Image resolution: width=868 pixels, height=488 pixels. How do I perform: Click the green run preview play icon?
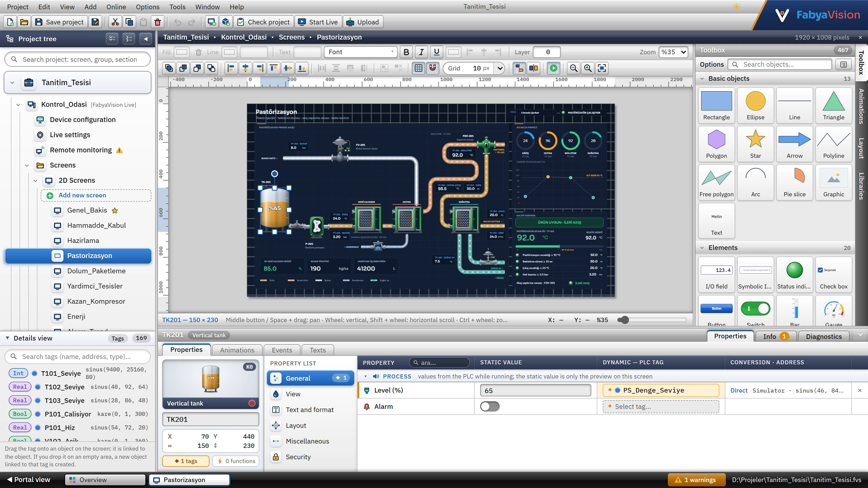tap(553, 68)
